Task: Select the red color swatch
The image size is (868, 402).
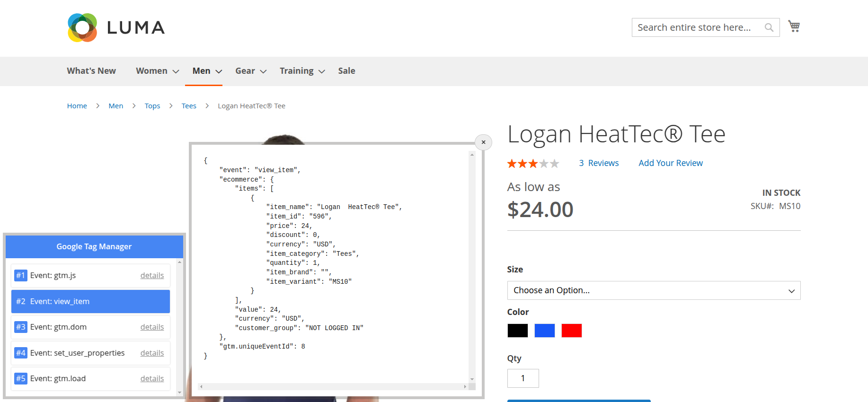Action: click(571, 331)
